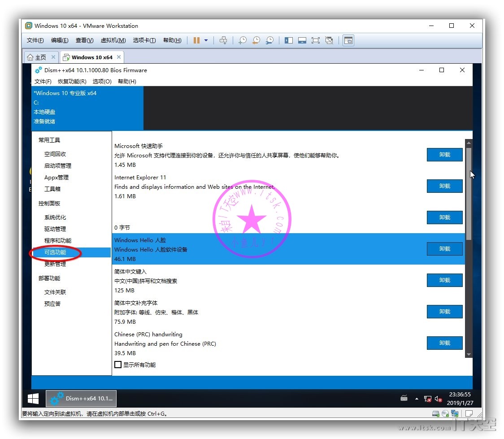Screen dimensions: 504x439
Task: Click the touch keyboard tray icon
Action: 404,399
